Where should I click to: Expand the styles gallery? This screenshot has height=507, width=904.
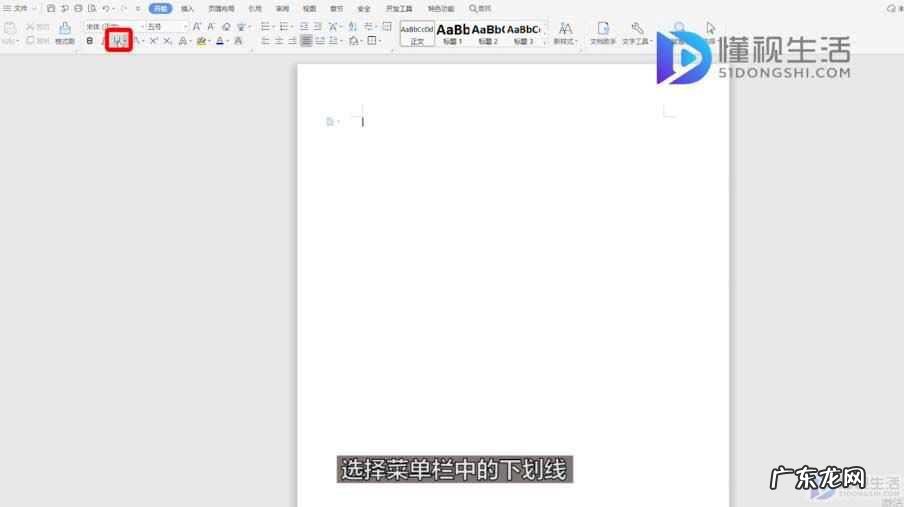click(x=544, y=42)
